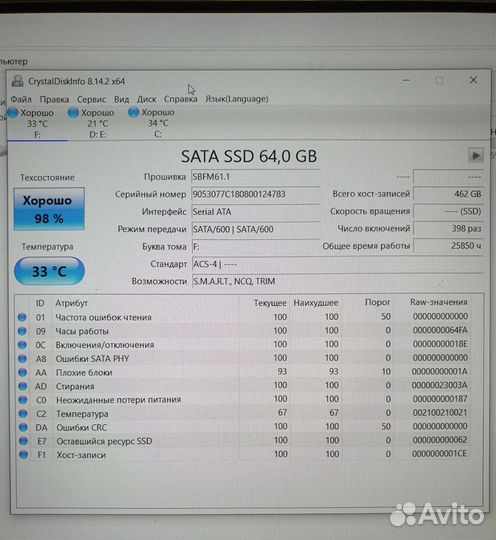Click raw value 0000000064FA for Часы работы
Image resolution: width=496 pixels, height=540 pixels.
(x=440, y=330)
